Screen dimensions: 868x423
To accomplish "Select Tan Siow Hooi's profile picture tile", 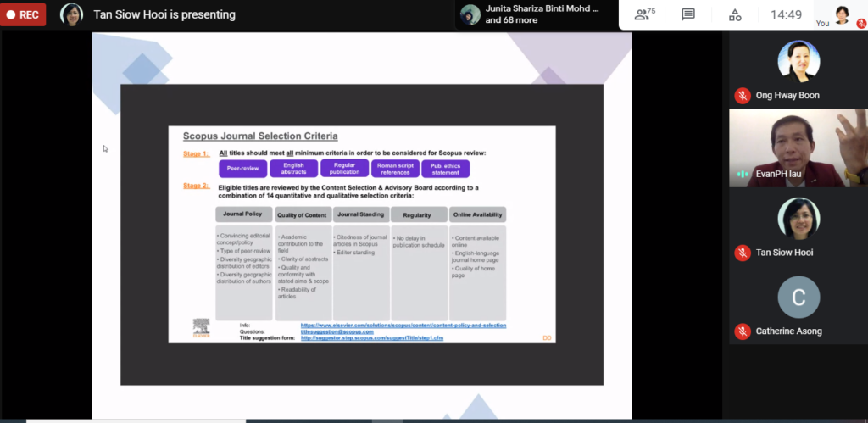I will (798, 218).
